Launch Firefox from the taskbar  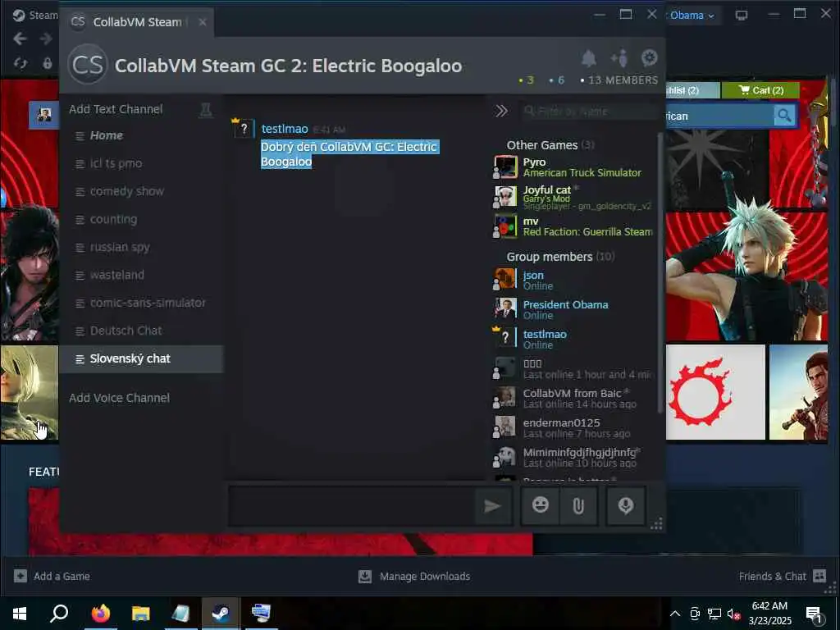[x=100, y=614]
